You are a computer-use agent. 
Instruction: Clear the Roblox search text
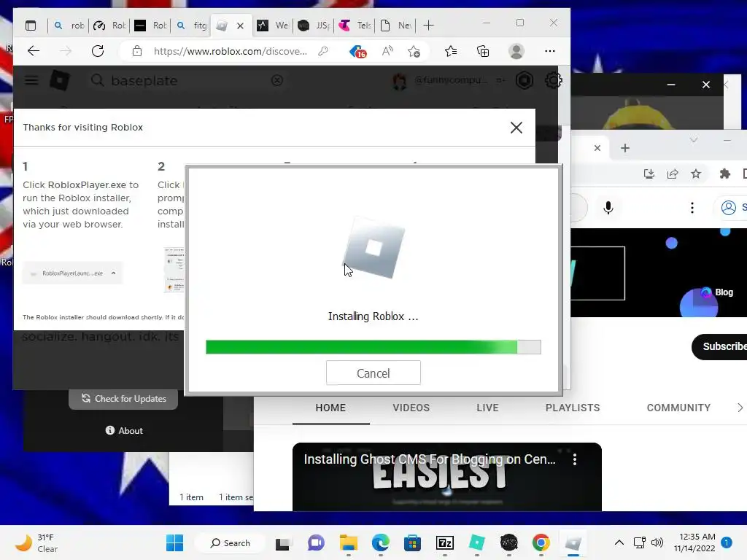(276, 80)
